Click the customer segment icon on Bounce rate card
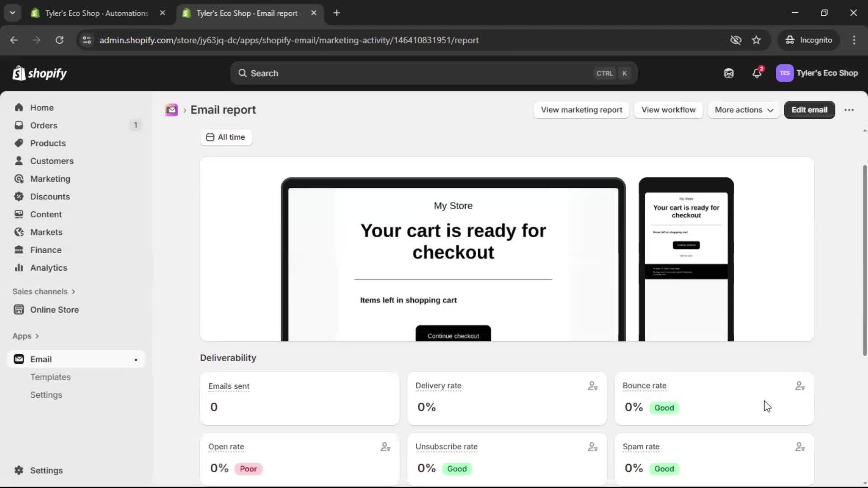 [800, 386]
